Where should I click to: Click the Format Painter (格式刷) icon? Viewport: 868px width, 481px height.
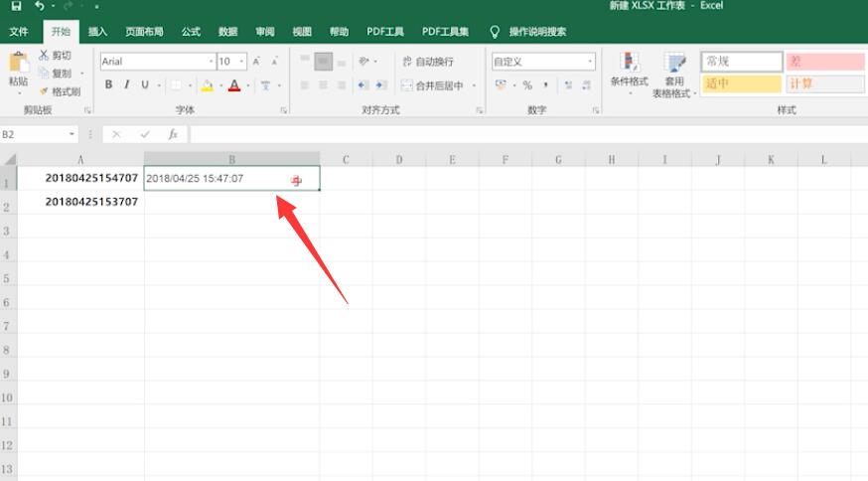coord(44,90)
